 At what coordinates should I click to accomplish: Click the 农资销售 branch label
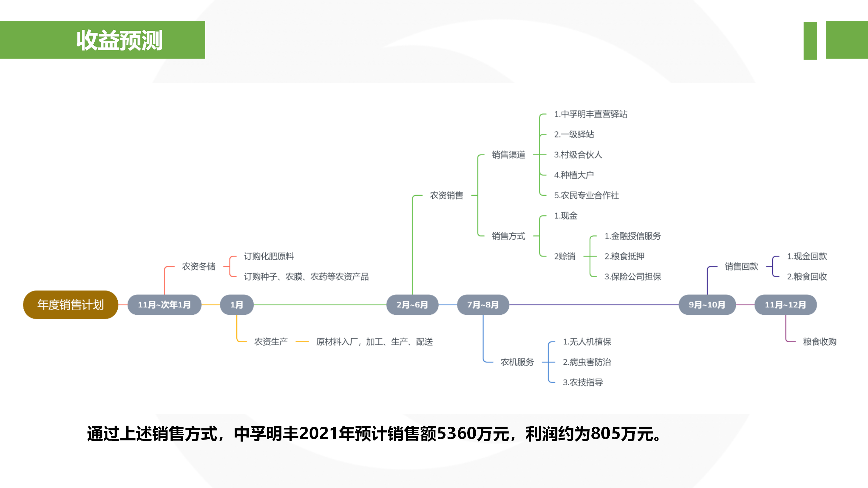click(447, 195)
